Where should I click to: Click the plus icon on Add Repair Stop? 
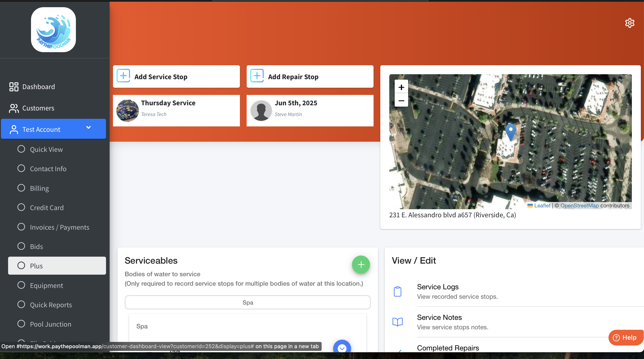click(x=257, y=76)
